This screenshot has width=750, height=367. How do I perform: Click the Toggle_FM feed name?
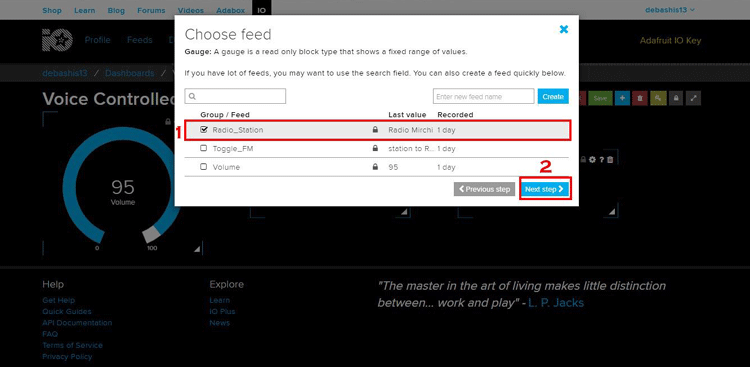[233, 148]
